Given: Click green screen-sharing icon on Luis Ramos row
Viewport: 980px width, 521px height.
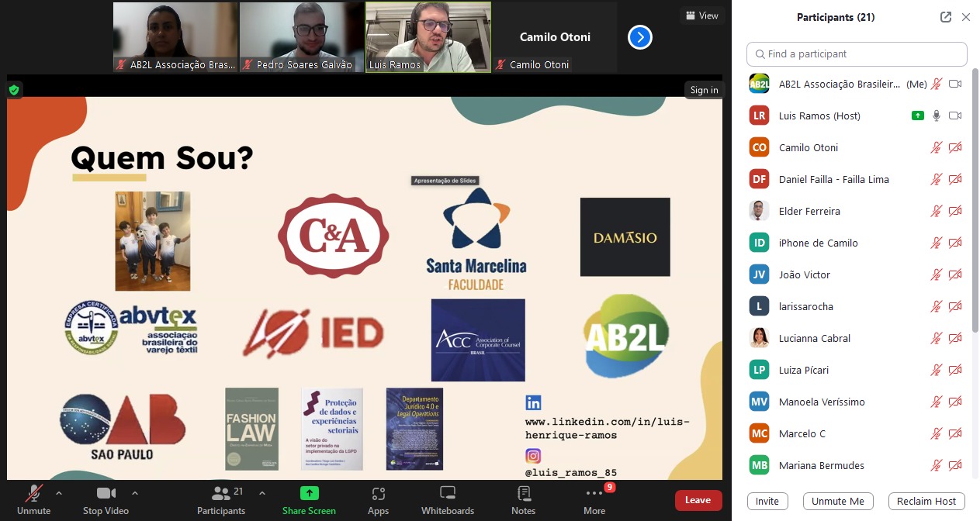Looking at the screenshot, I should [918, 116].
